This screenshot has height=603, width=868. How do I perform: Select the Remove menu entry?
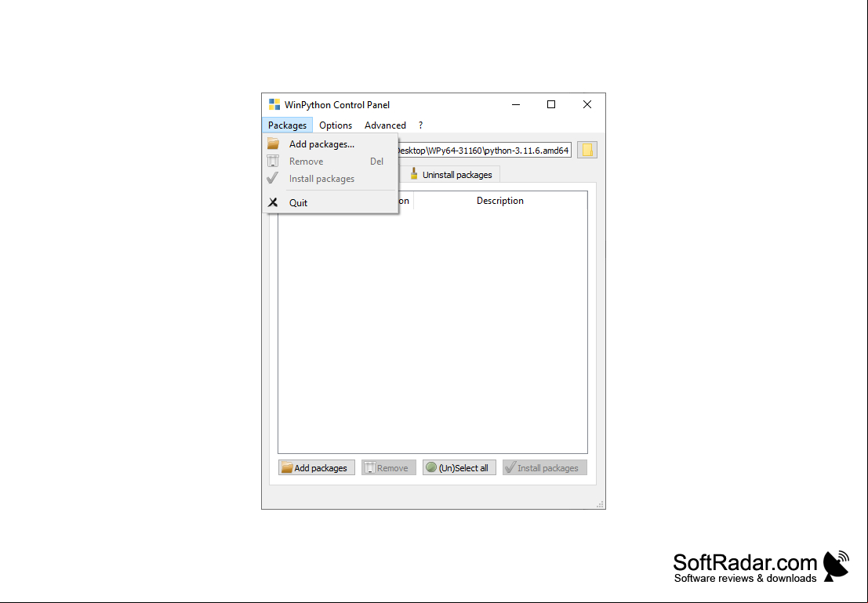pos(330,161)
